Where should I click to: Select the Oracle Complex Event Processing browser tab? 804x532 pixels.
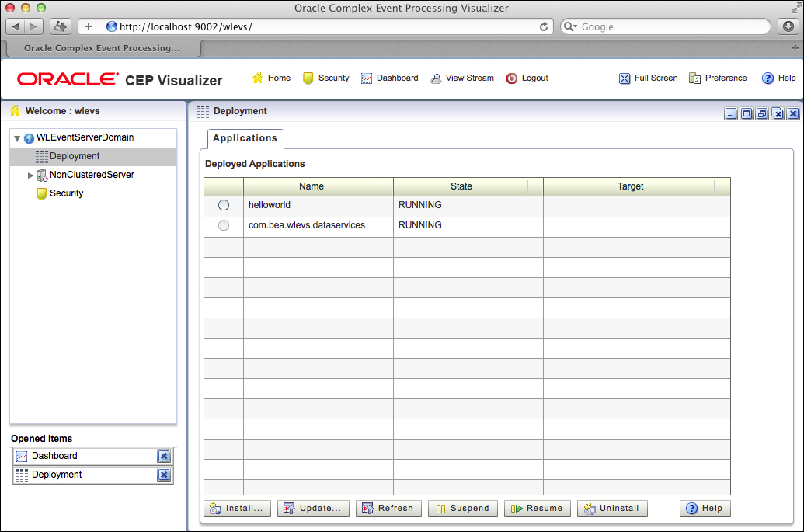pos(102,48)
